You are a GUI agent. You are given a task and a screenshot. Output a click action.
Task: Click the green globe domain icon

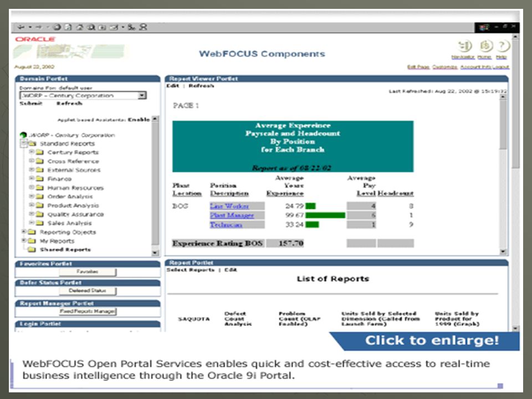[23, 135]
